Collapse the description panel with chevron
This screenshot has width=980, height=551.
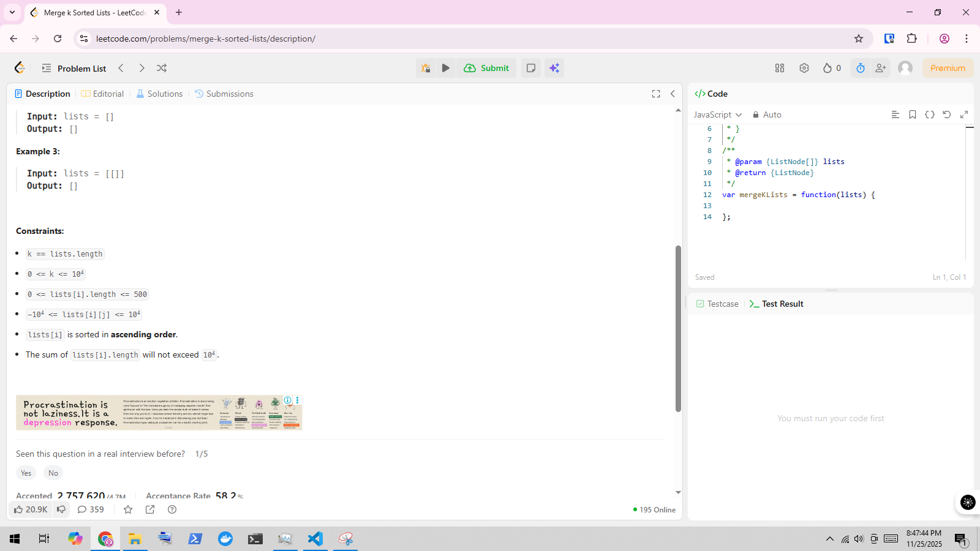tap(673, 94)
